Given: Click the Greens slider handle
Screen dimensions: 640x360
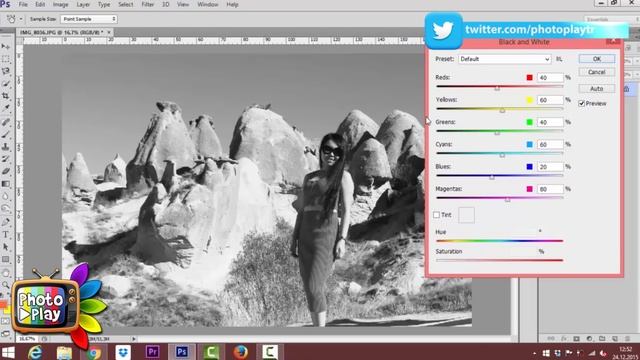Looking at the screenshot, I should pos(497,133).
